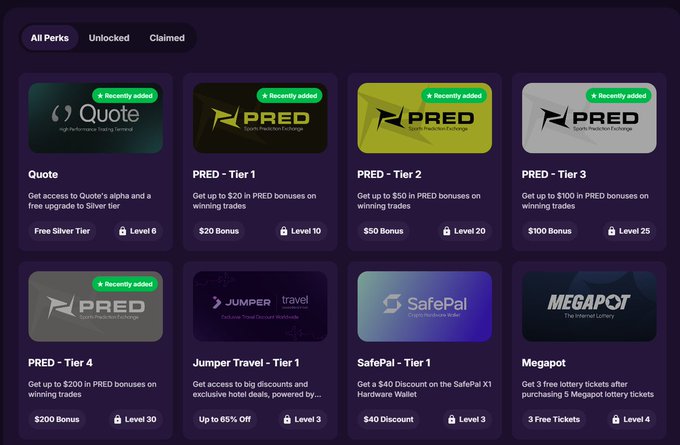Click the $40 Discount tag
Viewport: 680px width, 445px height.
[389, 419]
